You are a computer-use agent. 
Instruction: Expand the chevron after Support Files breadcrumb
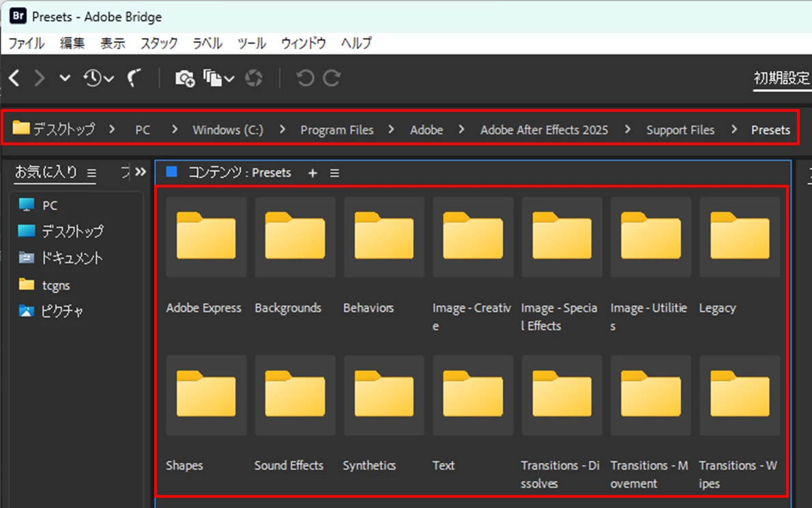[734, 130]
